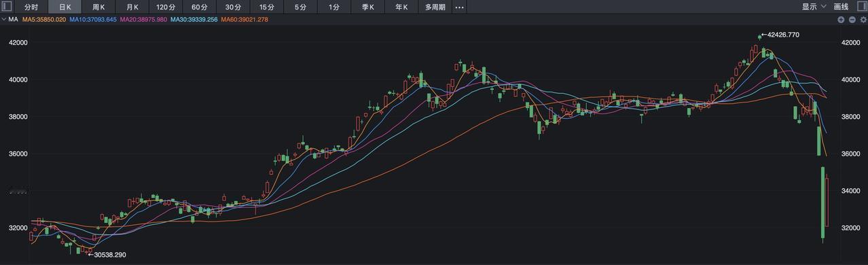Select the 60分 period tab
This screenshot has width=868, height=265.
tap(200, 7)
